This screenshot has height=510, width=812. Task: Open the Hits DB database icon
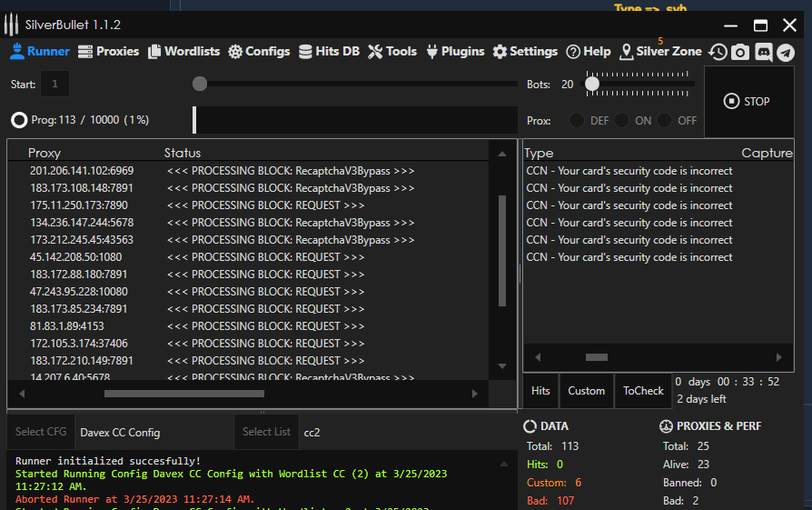pos(305,52)
